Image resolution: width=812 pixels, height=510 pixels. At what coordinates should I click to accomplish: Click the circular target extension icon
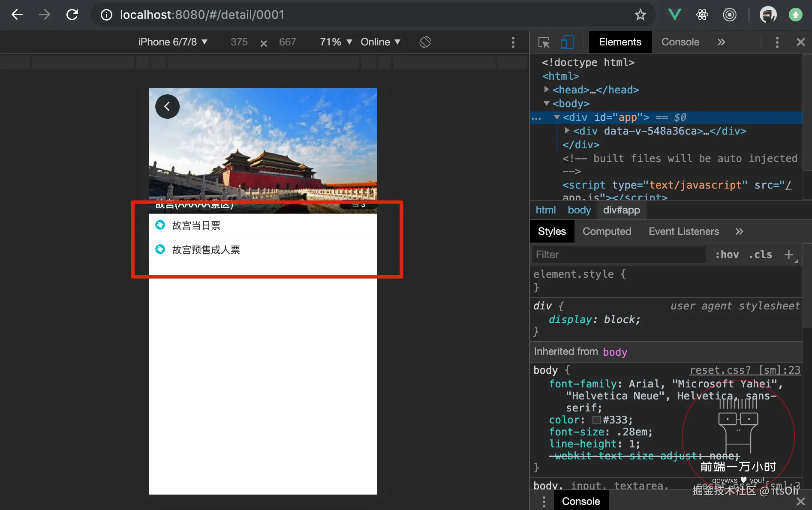pos(730,15)
